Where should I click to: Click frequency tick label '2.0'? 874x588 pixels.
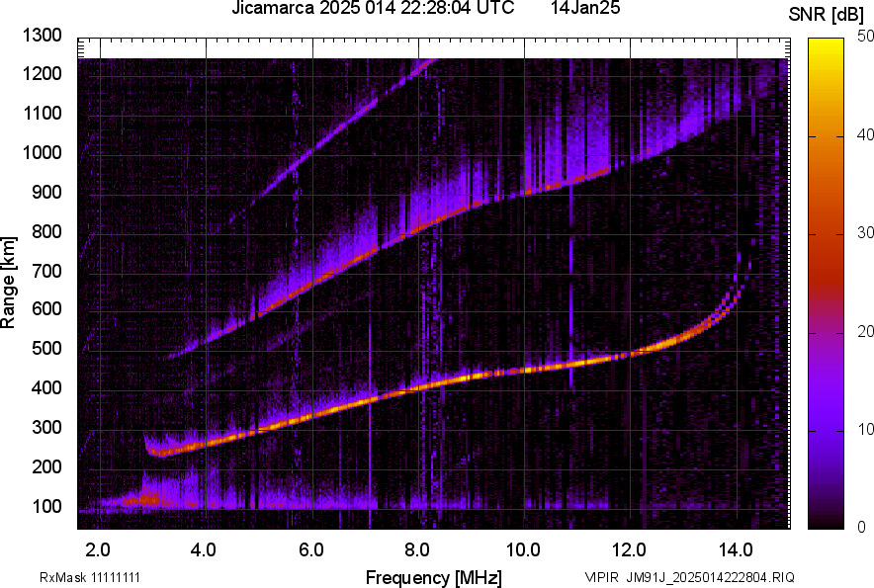click(98, 550)
